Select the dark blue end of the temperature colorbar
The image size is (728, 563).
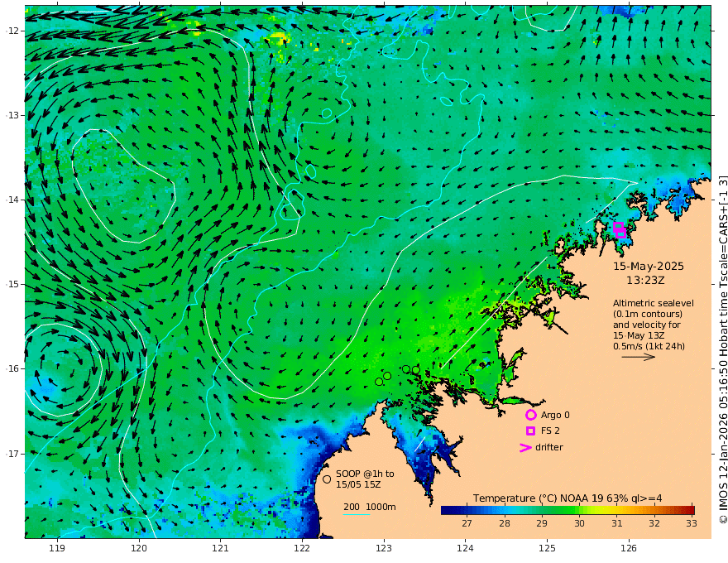tap(448, 510)
